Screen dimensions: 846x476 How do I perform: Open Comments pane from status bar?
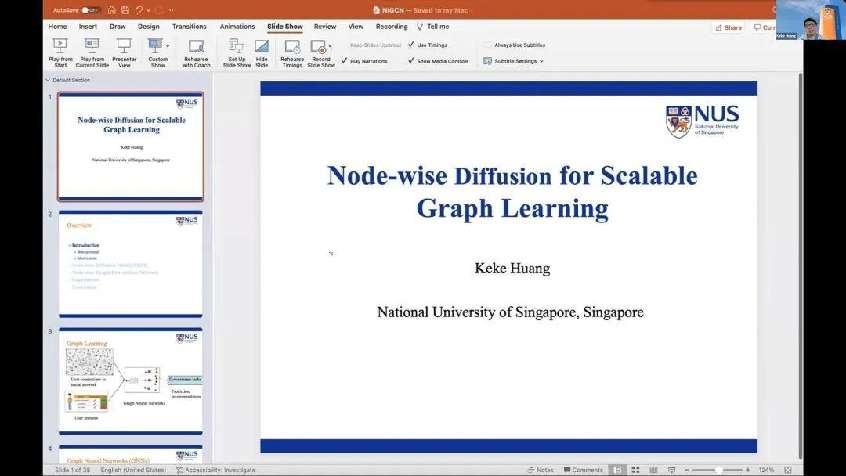click(x=583, y=470)
